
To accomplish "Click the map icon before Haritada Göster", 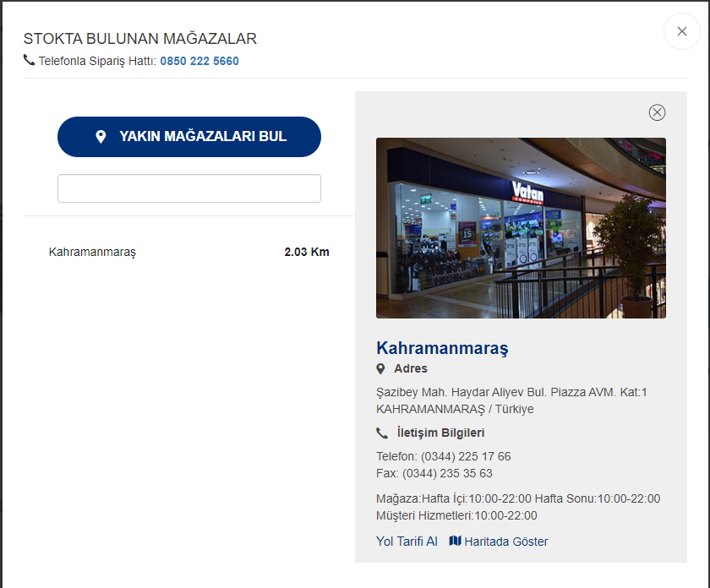I will pos(455,542).
